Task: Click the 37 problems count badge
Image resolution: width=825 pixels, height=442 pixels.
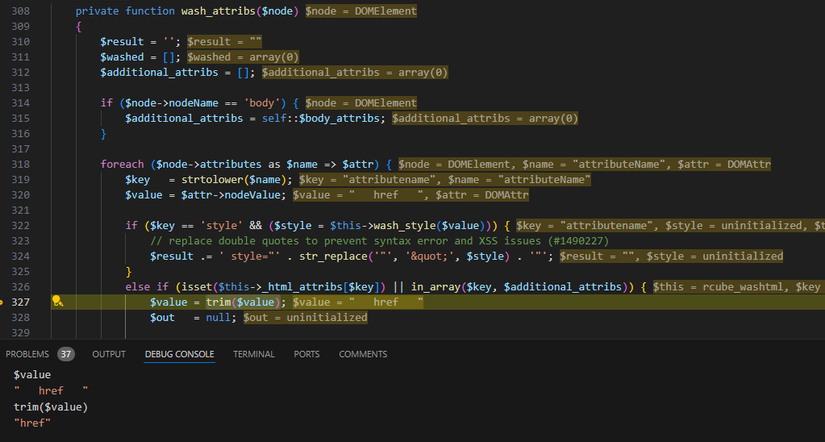Action: point(66,354)
